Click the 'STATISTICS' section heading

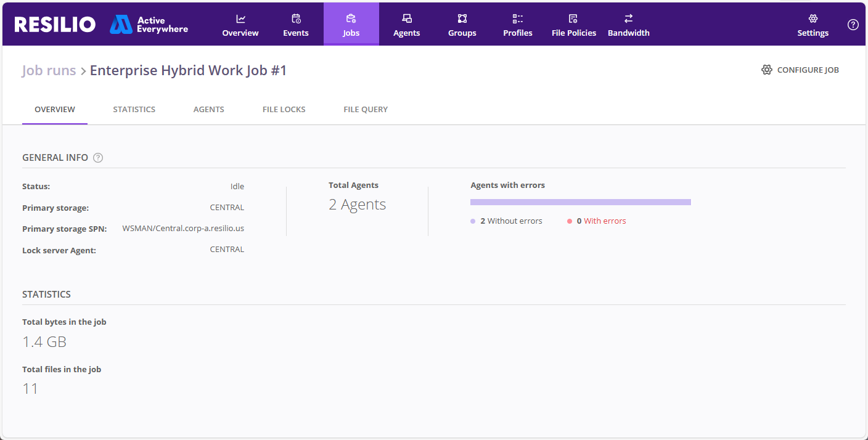click(x=46, y=295)
